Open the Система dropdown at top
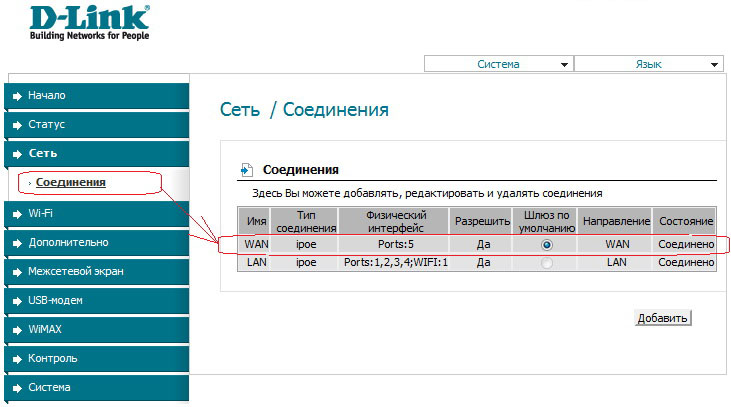Screen dimensions: 731x407 pos(498,64)
